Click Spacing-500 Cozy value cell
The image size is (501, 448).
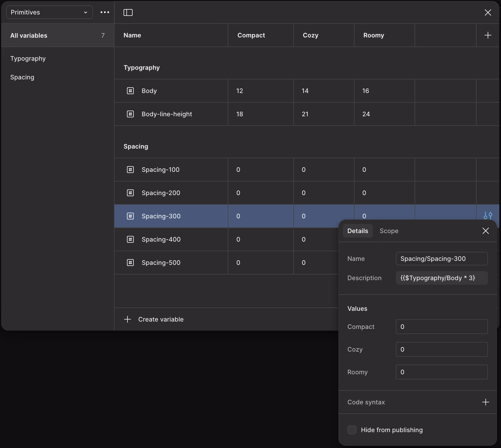point(316,263)
